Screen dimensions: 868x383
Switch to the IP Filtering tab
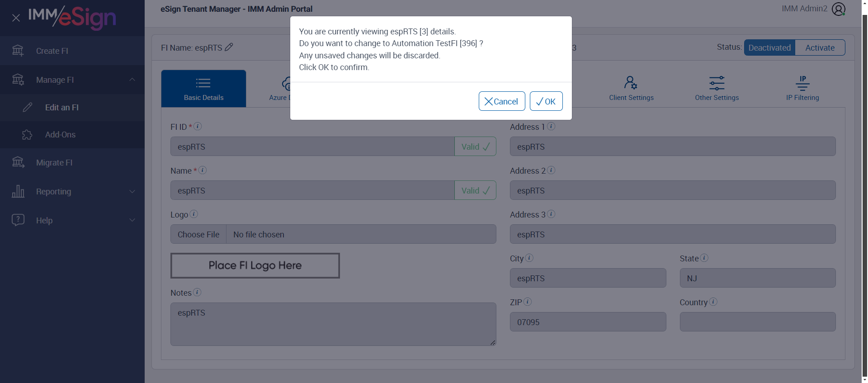click(x=802, y=89)
